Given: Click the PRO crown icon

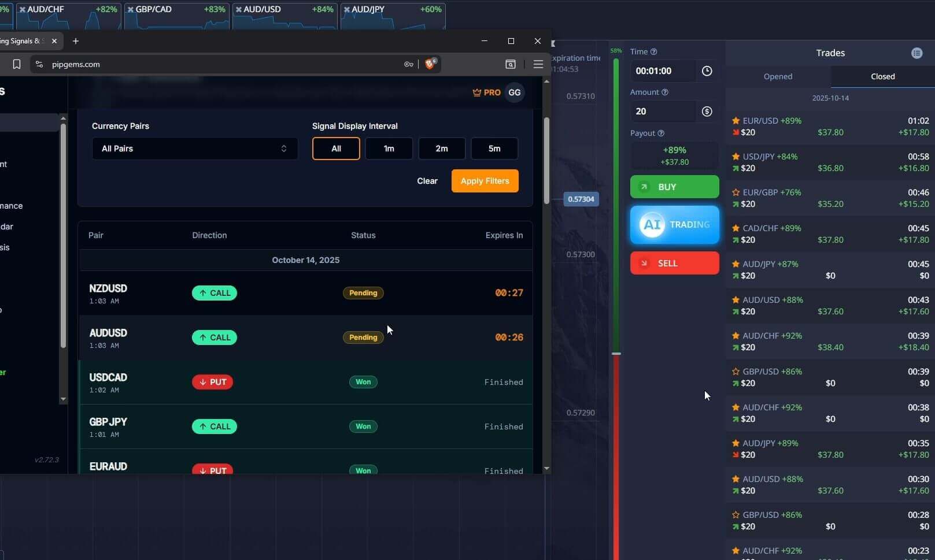Looking at the screenshot, I should [477, 92].
